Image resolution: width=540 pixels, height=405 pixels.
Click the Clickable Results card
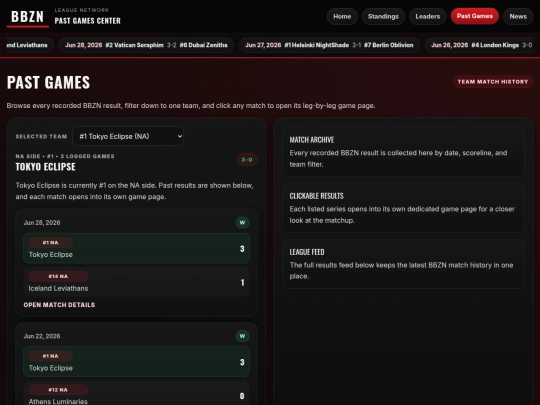[403, 208]
